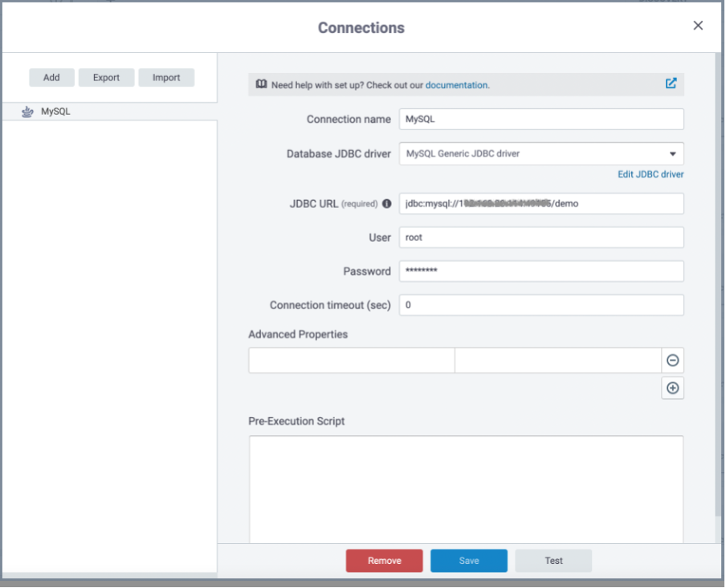Close the Connections dialog
This screenshot has width=726, height=588.
pos(698,26)
